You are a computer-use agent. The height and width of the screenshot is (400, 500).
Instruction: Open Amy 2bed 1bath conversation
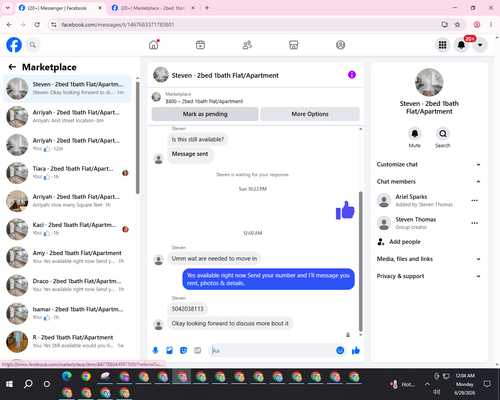[x=67, y=257]
